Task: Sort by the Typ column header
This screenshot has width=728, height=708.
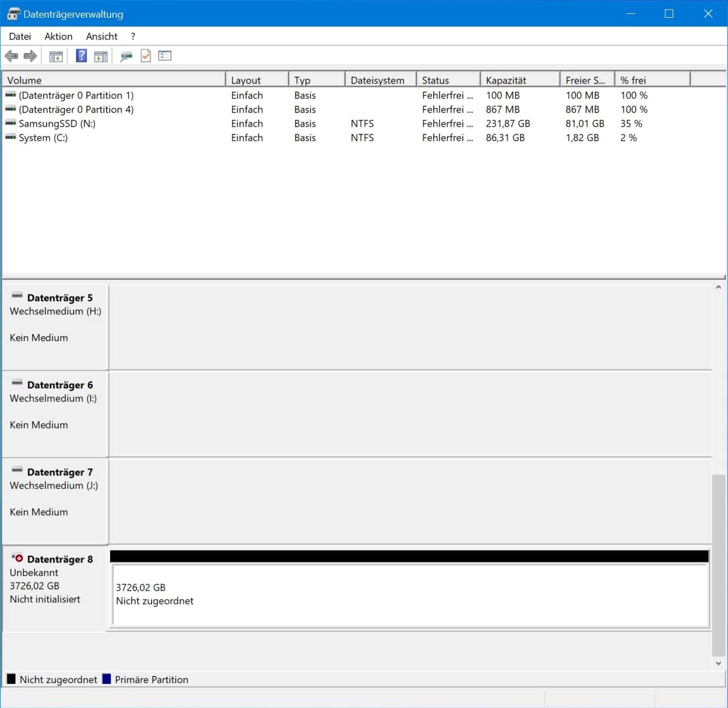Action: point(318,80)
